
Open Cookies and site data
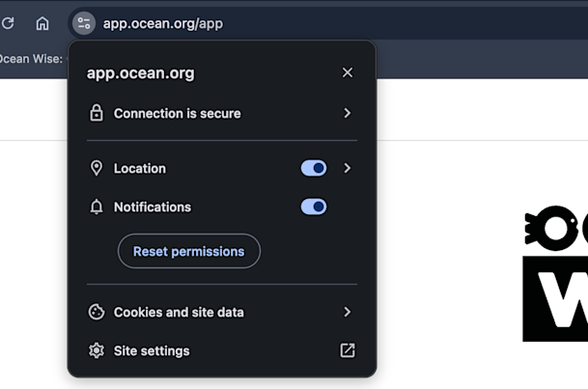point(222,312)
